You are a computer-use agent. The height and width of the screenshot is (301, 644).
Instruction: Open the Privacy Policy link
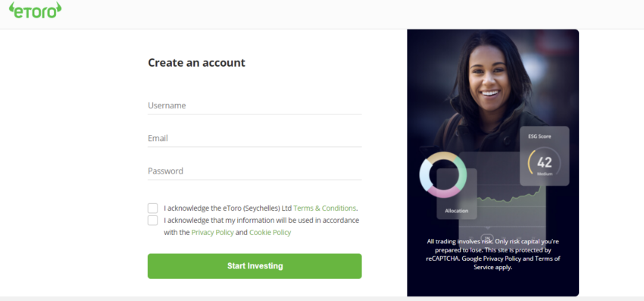[x=212, y=232]
